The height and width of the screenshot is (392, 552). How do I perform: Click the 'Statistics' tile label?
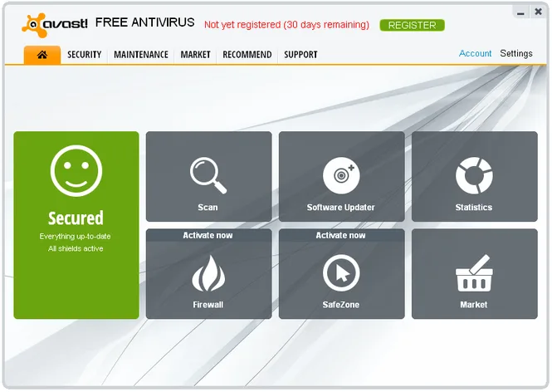coord(474,207)
